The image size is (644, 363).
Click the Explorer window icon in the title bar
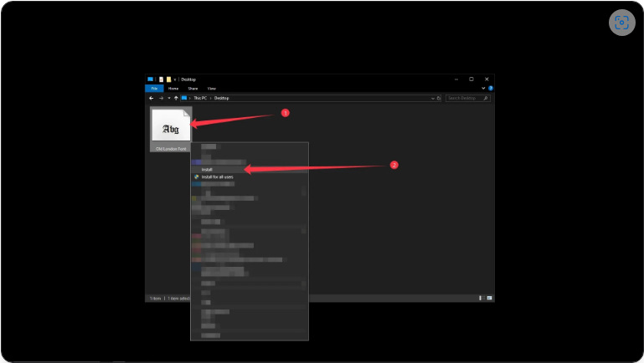tap(150, 79)
